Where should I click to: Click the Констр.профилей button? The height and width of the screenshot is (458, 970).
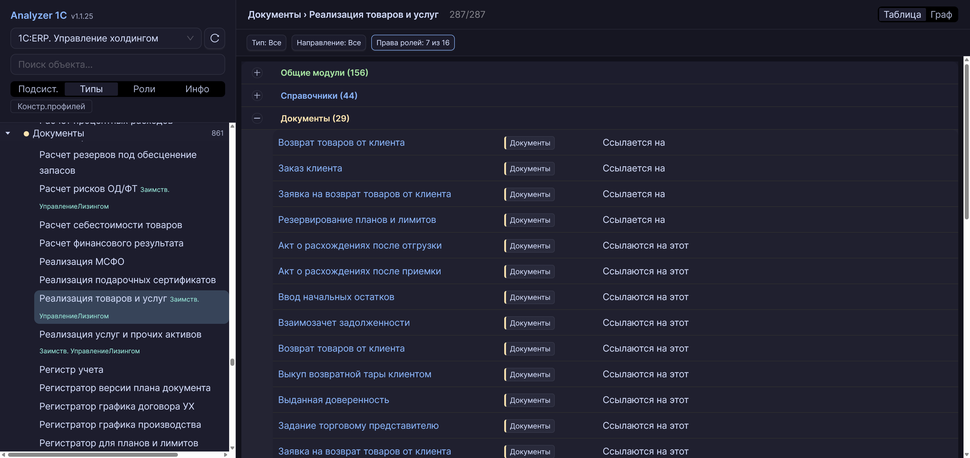51,107
